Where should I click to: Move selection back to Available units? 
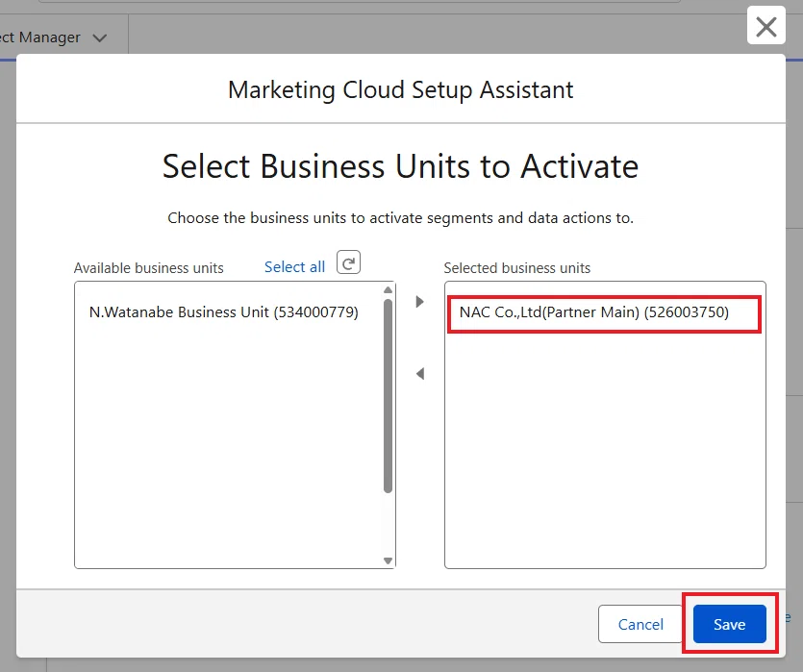point(420,374)
